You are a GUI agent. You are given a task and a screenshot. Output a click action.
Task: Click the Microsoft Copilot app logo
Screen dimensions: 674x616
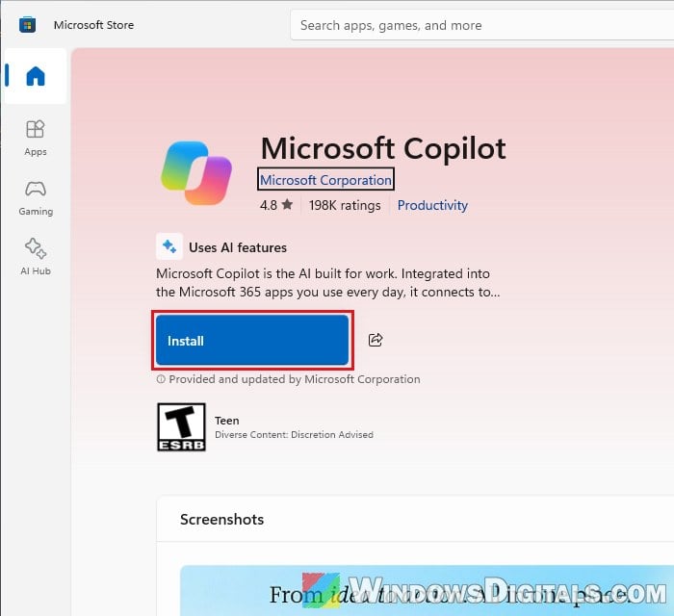click(x=196, y=173)
